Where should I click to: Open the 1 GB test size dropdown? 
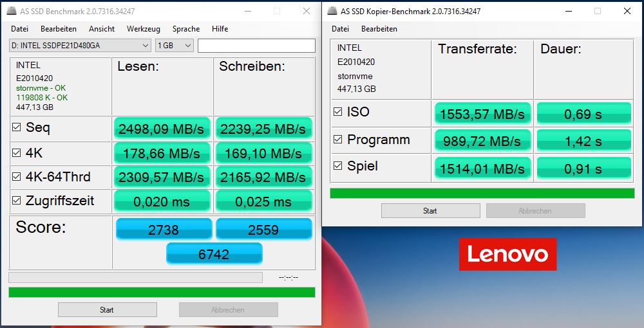tap(175, 46)
